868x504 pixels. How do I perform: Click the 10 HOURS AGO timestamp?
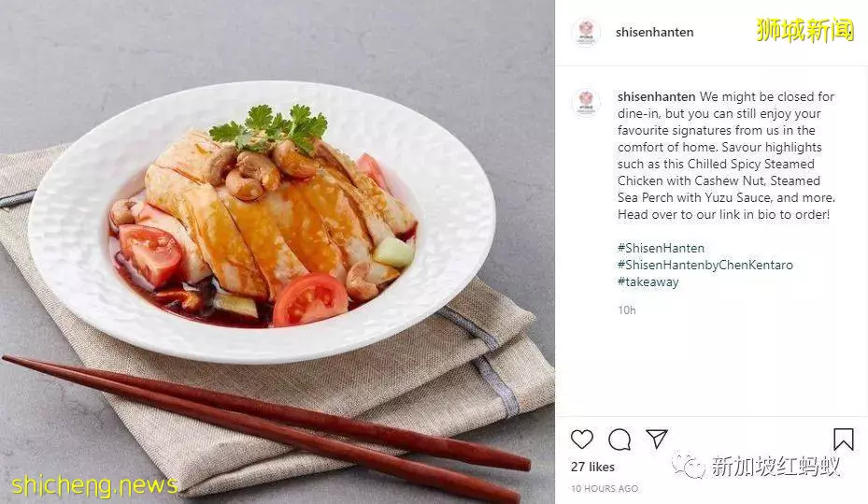[605, 488]
